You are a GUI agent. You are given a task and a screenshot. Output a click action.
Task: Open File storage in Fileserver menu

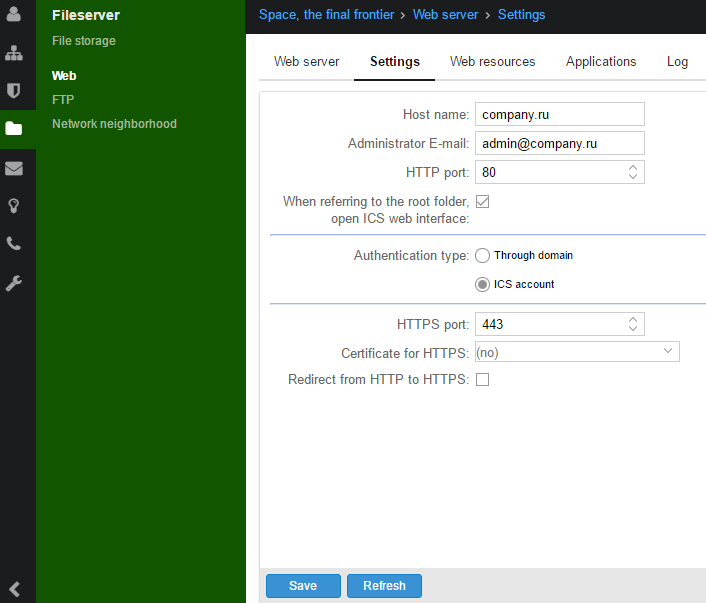(84, 41)
